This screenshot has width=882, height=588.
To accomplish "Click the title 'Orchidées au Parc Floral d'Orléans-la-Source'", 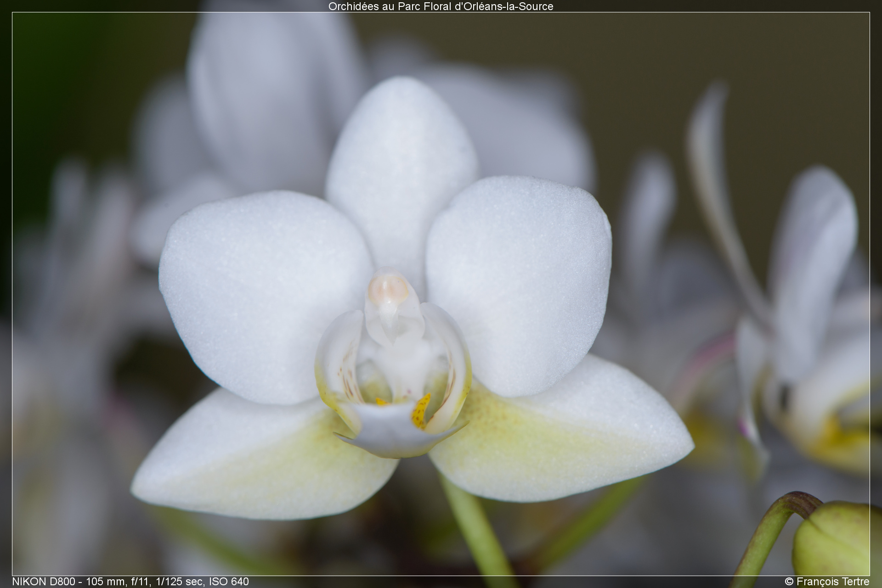I will [x=441, y=6].
